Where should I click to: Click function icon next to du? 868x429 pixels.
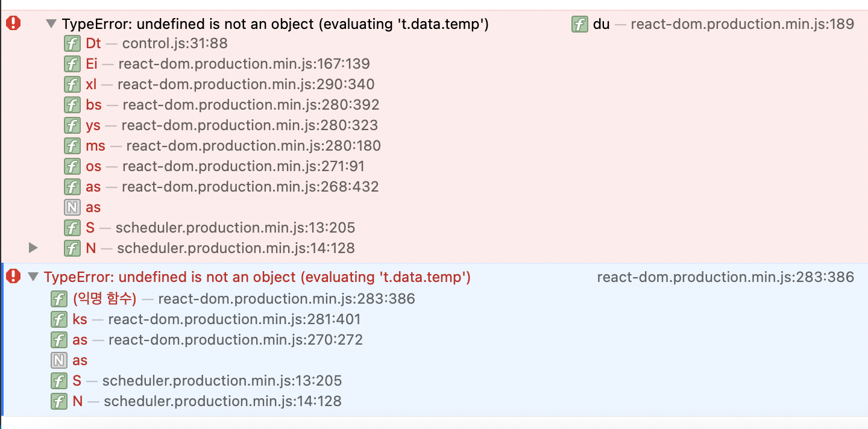580,24
